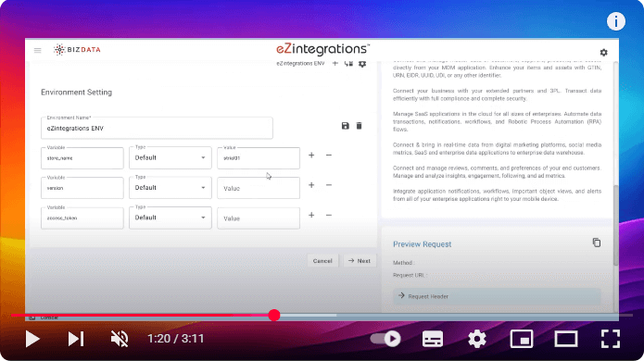Click the right panel vertical scrollbar
Screen dimensions: 644x361
coord(615,225)
